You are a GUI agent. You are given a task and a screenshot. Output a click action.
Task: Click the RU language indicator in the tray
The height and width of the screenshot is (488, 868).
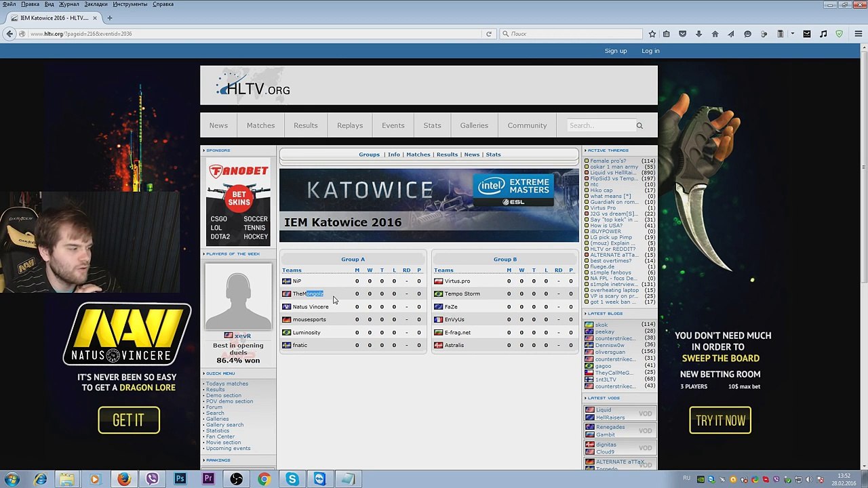pos(687,477)
